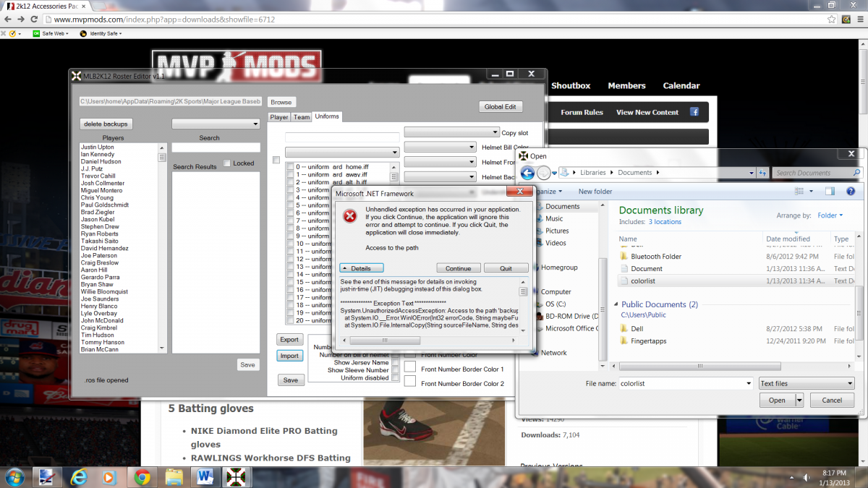Open the Helmet Back dropdown
This screenshot has width=868, height=488.
(440, 177)
